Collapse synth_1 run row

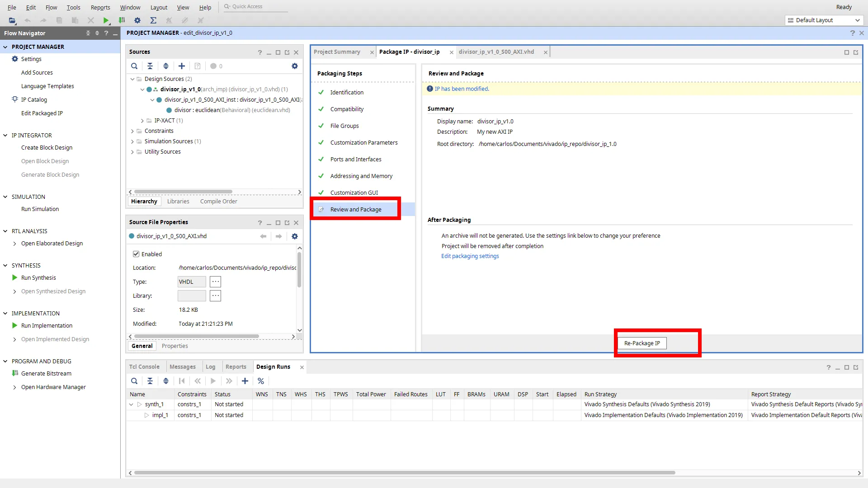[131, 404]
